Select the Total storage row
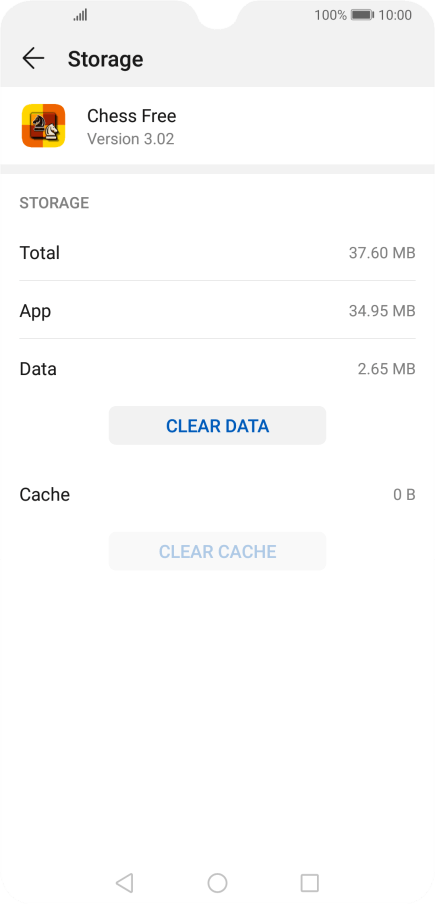This screenshot has height=904, width=435. coord(217,253)
